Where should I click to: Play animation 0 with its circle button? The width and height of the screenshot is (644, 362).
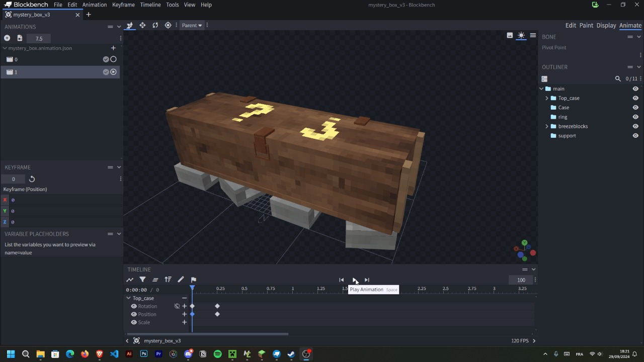click(x=113, y=59)
